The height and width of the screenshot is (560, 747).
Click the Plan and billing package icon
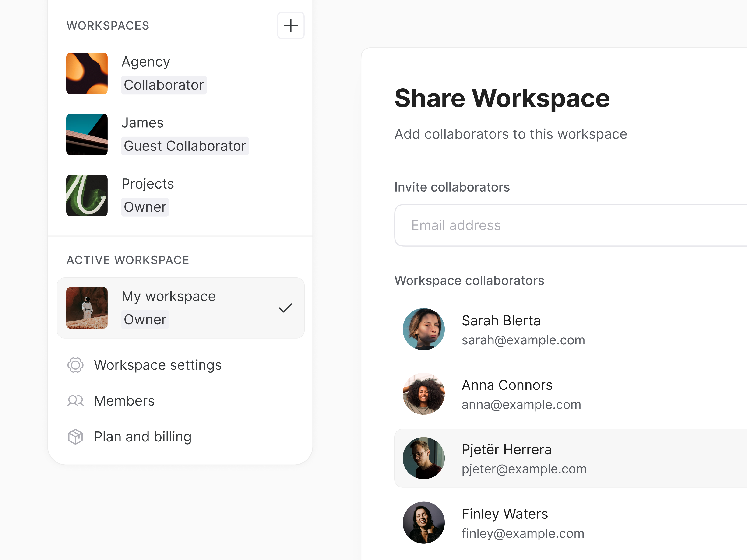75,437
